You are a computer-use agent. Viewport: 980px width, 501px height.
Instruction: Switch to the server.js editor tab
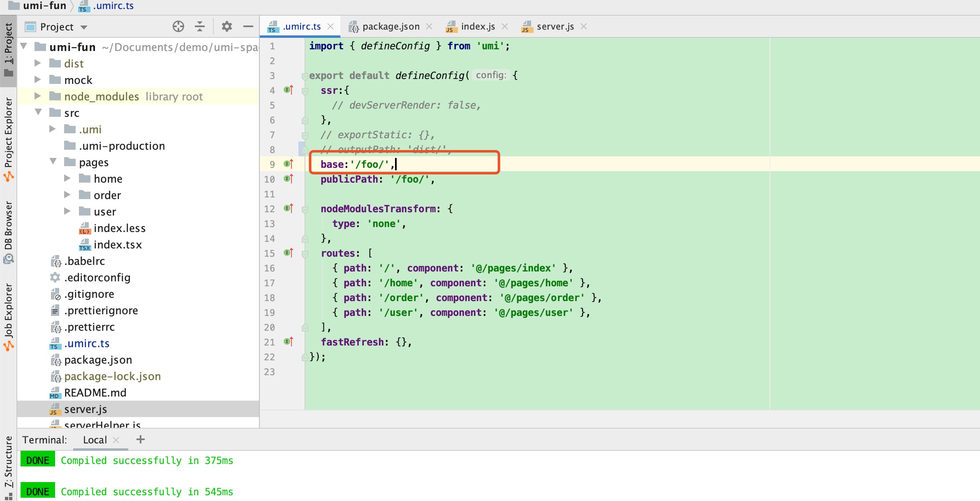[555, 26]
